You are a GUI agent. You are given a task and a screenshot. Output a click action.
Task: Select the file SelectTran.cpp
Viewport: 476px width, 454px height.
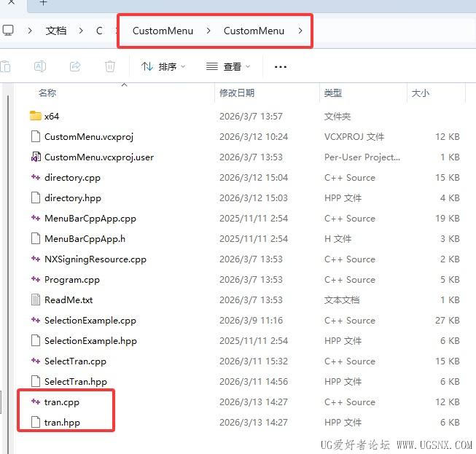click(x=75, y=361)
